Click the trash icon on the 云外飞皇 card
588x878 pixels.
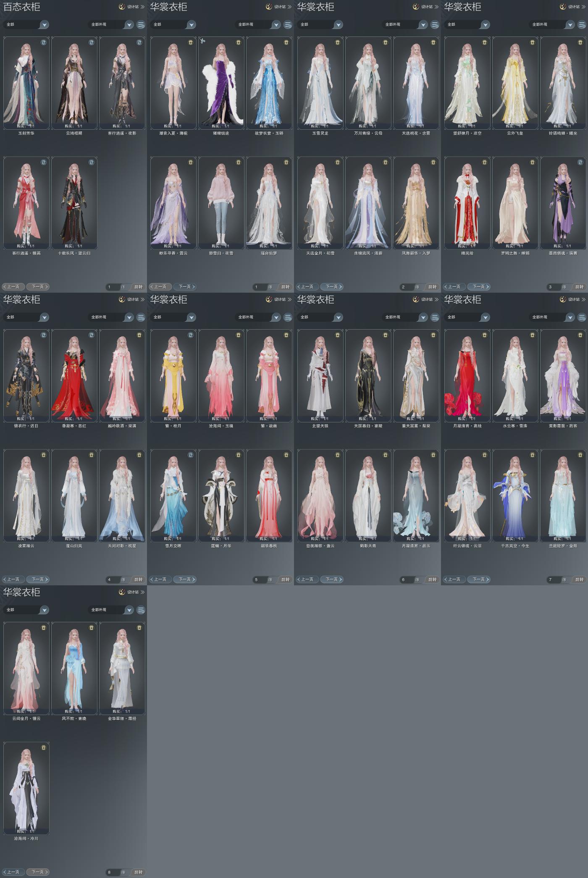pyautogui.click(x=533, y=42)
